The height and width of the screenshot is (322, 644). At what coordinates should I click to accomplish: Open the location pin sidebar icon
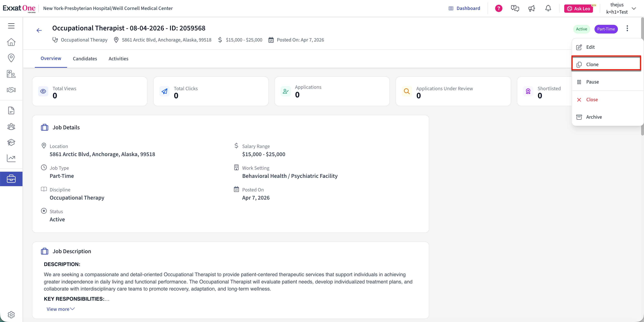[11, 58]
